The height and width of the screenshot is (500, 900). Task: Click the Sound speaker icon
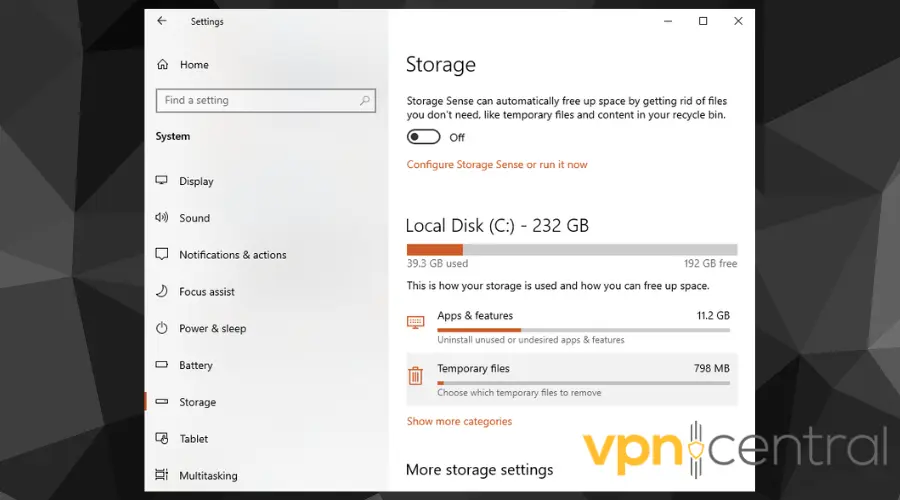pyautogui.click(x=162, y=218)
